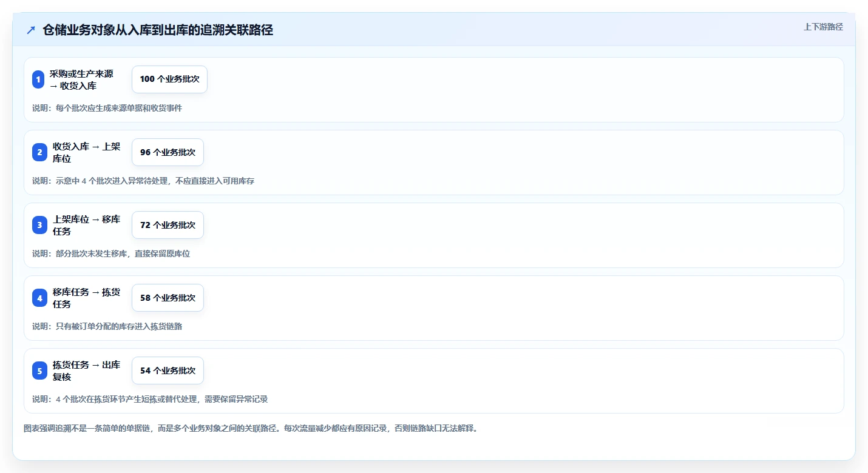Image resolution: width=868 pixels, height=473 pixels.
Task: Click the label "上架库位 → 移库任务"
Action: point(86,225)
